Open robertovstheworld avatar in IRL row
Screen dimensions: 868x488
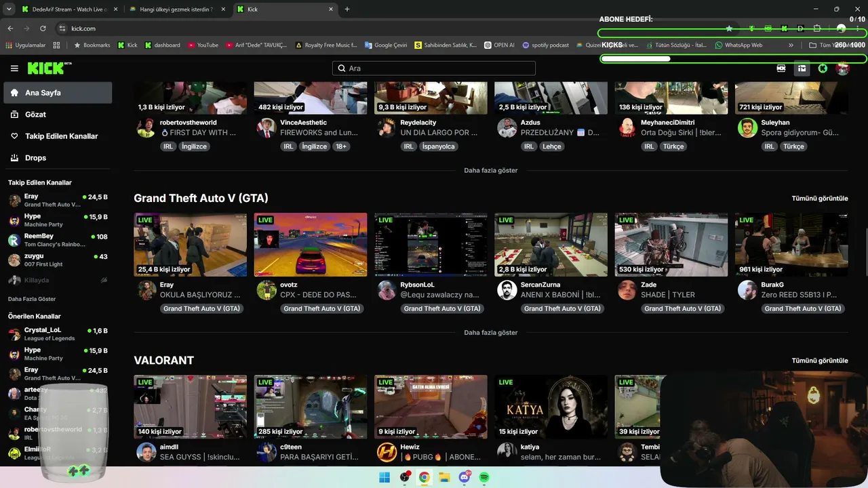pos(146,127)
